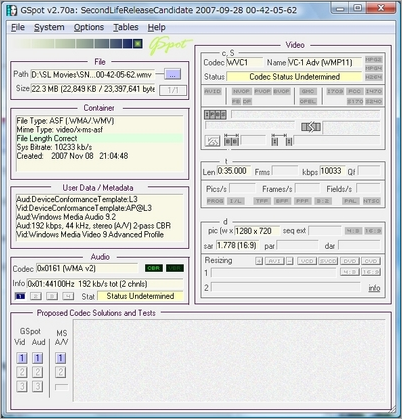Open the System menu

coord(49,27)
